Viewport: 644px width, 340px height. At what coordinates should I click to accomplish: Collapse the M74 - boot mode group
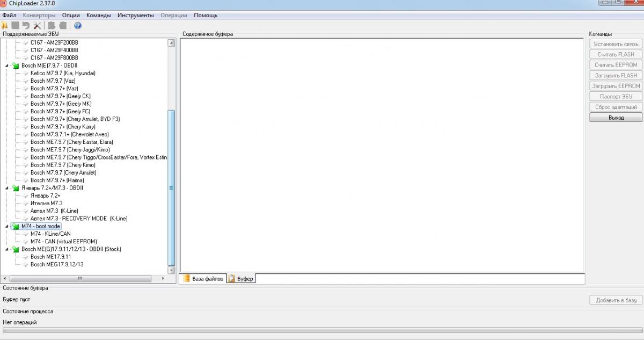(8, 226)
